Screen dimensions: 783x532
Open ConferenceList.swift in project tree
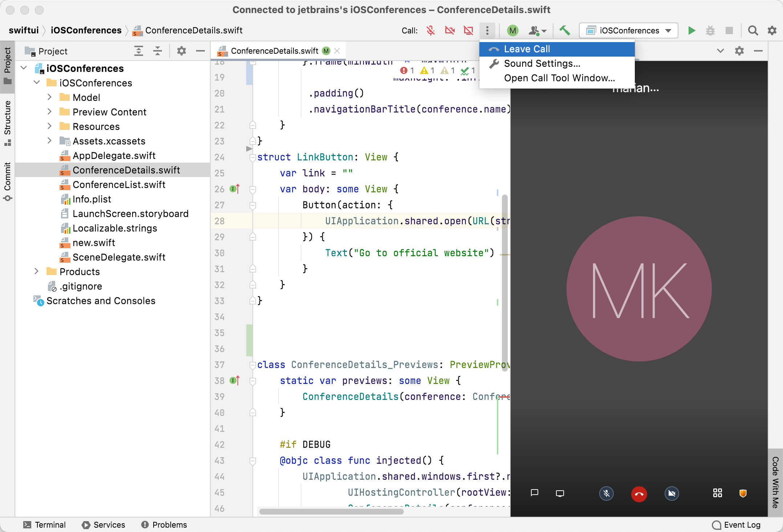coord(113,185)
